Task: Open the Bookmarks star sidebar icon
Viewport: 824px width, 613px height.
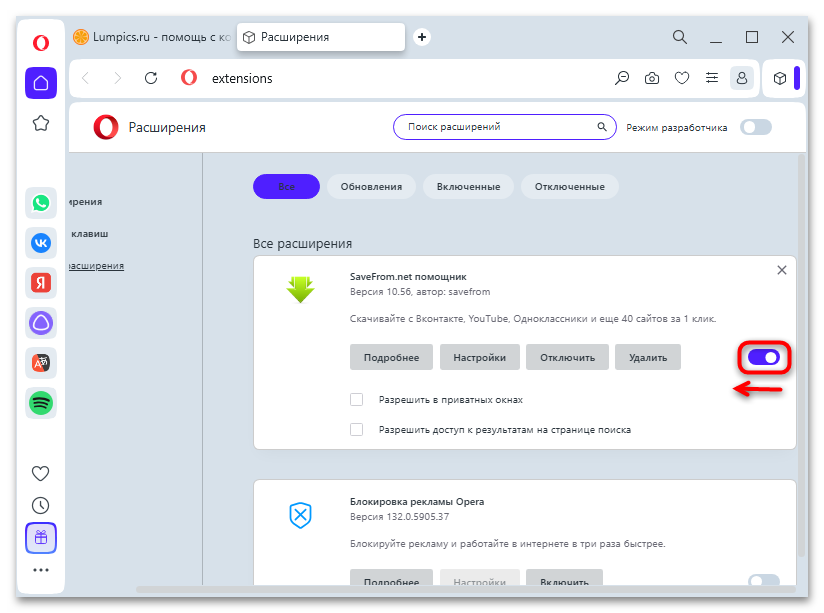Action: pos(41,124)
